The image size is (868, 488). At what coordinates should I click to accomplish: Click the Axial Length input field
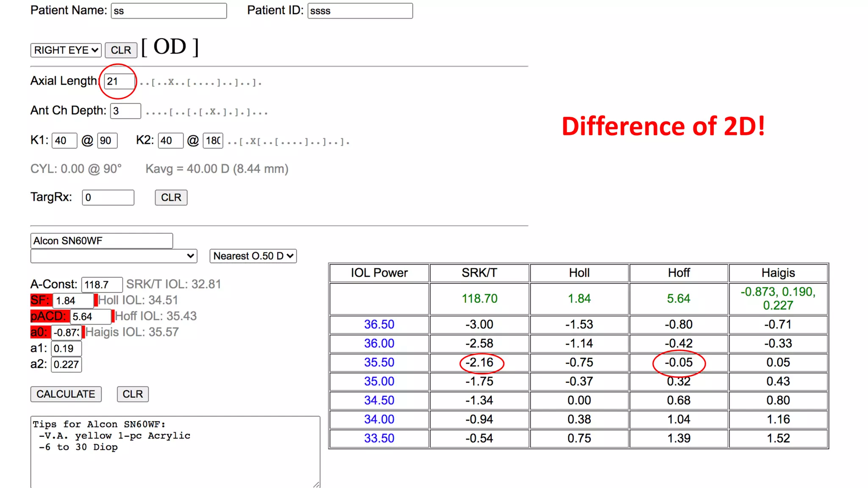[119, 81]
